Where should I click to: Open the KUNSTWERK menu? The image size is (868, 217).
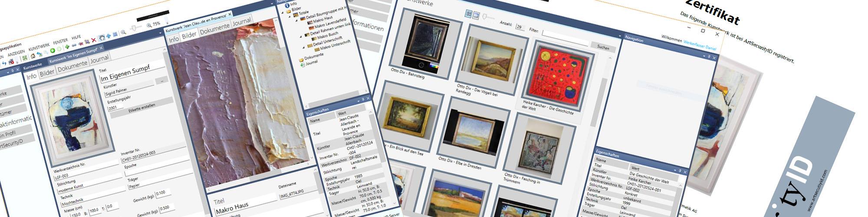39,46
